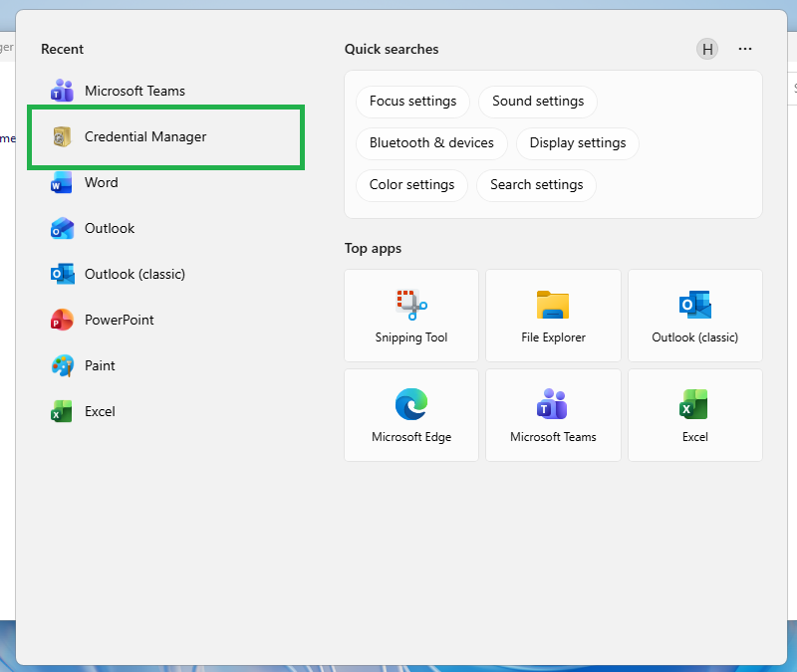Click the Word label in Recent
Image resolution: width=797 pixels, height=672 pixels.
[102, 182]
